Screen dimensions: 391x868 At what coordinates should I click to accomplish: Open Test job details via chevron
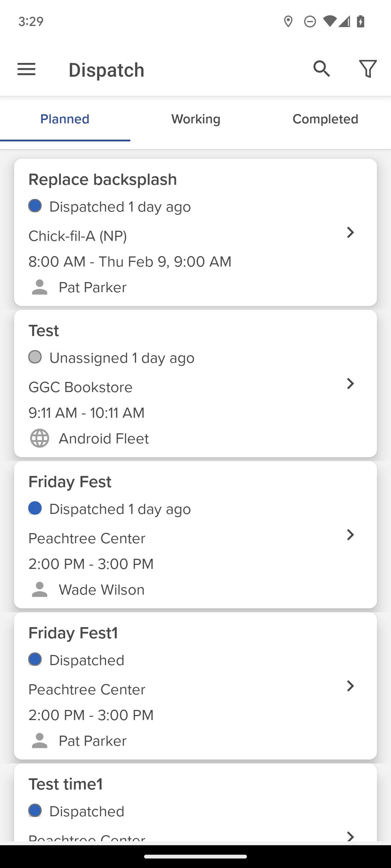pos(350,383)
